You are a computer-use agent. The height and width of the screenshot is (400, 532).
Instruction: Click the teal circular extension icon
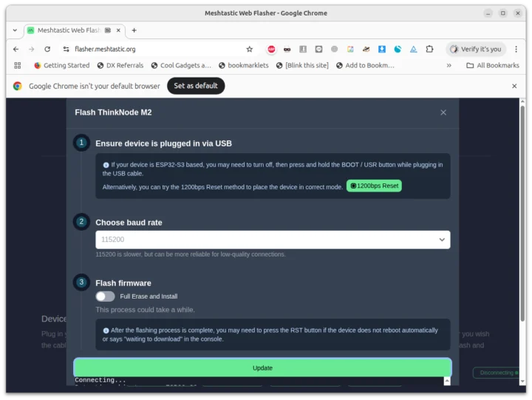[398, 50]
